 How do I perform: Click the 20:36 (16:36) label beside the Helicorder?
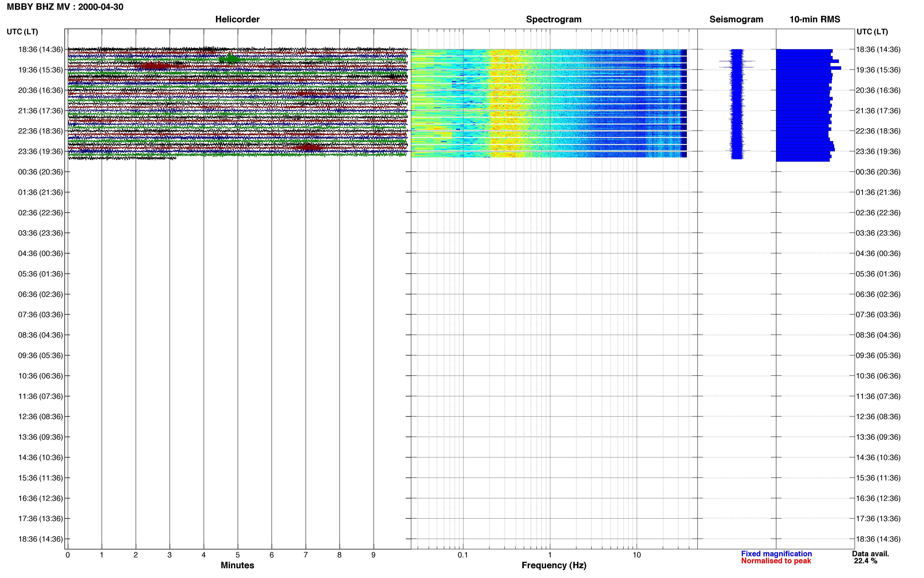pyautogui.click(x=41, y=90)
